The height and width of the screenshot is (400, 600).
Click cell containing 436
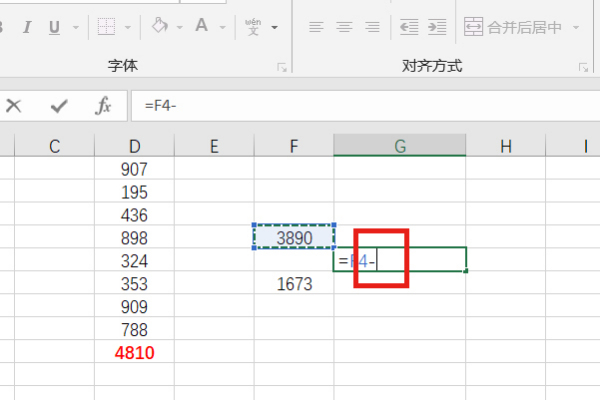[134, 215]
